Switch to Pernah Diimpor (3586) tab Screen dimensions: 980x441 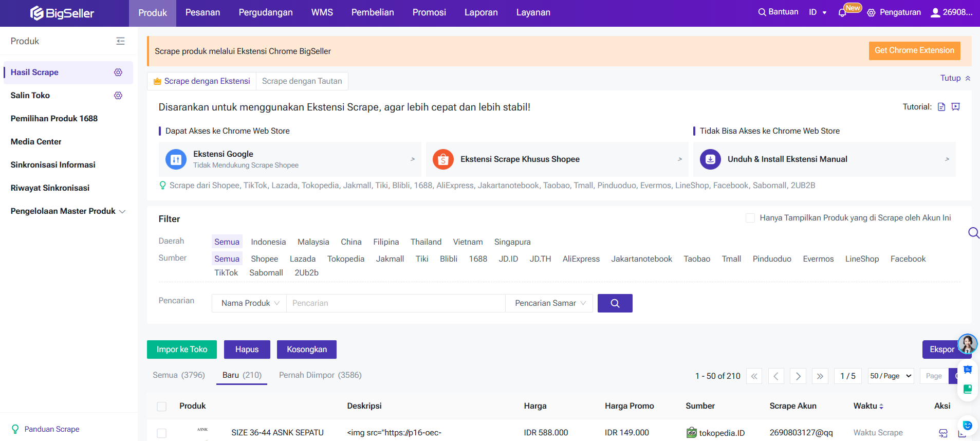click(x=320, y=375)
